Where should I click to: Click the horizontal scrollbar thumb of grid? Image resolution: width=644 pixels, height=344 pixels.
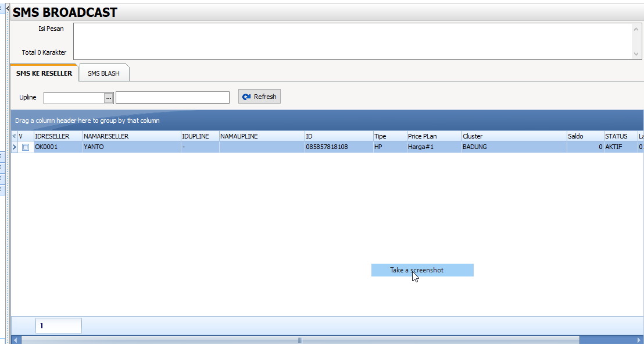300,340
